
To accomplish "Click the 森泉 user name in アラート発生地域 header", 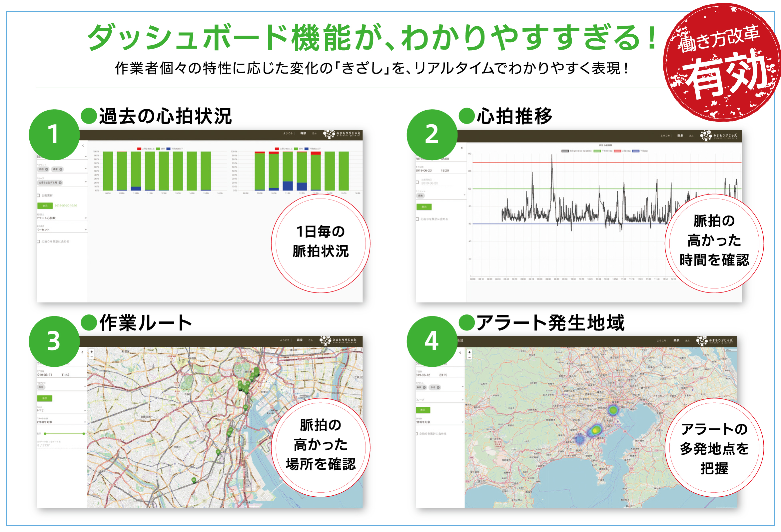I will 676,341.
